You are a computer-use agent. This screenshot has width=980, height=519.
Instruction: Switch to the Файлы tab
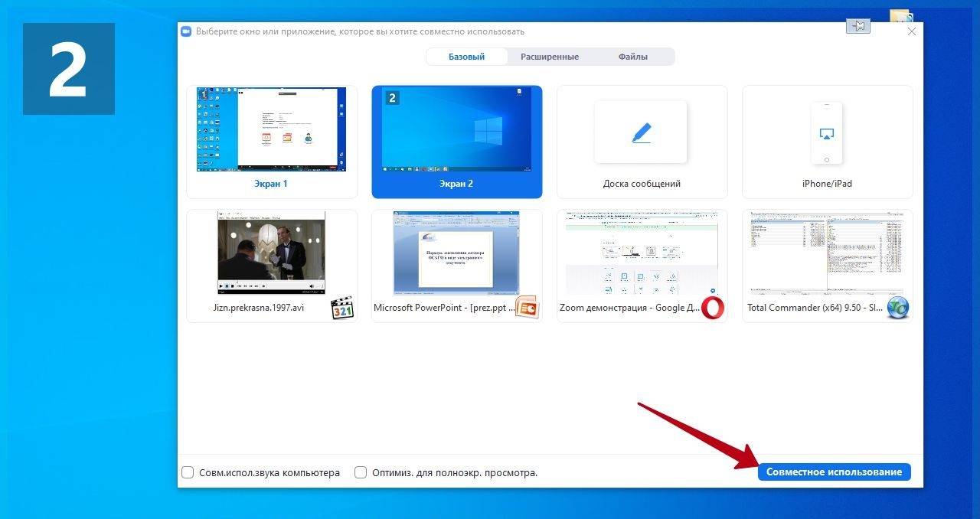click(633, 57)
